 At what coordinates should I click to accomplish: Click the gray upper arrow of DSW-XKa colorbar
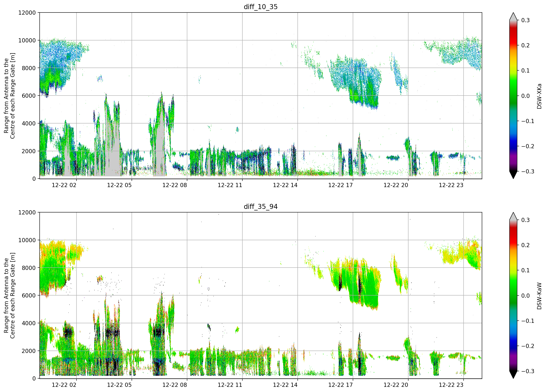click(513, 17)
